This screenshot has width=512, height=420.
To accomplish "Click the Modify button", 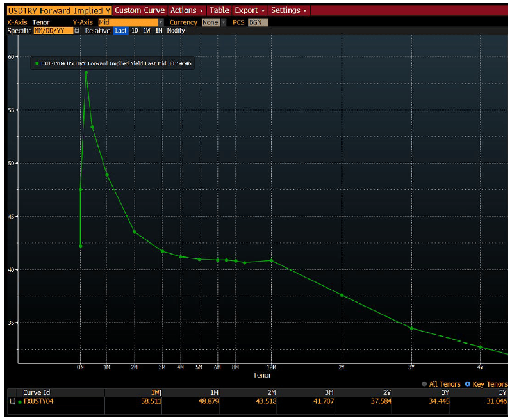I will (176, 31).
